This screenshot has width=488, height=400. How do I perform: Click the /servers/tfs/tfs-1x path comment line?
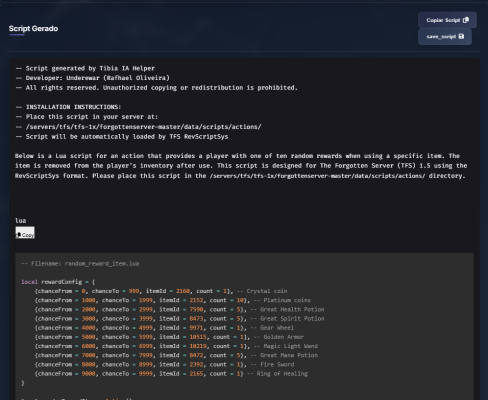138,127
